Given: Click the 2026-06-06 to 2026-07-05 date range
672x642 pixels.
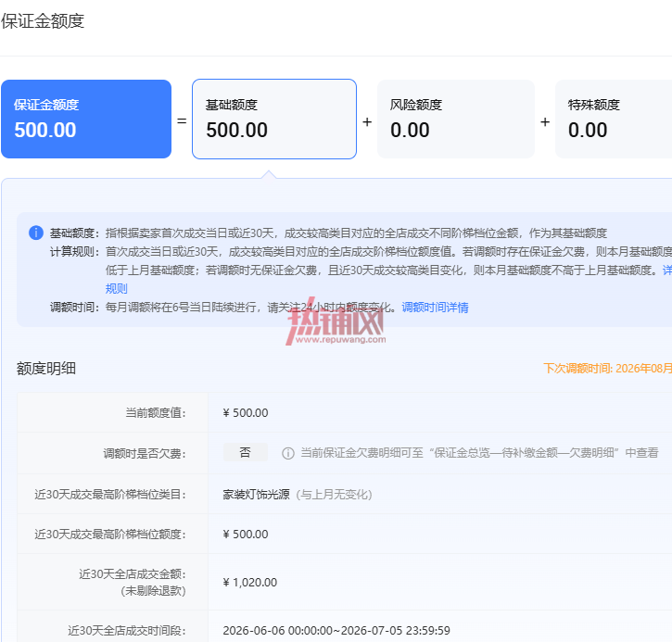Looking at the screenshot, I should tap(336, 631).
